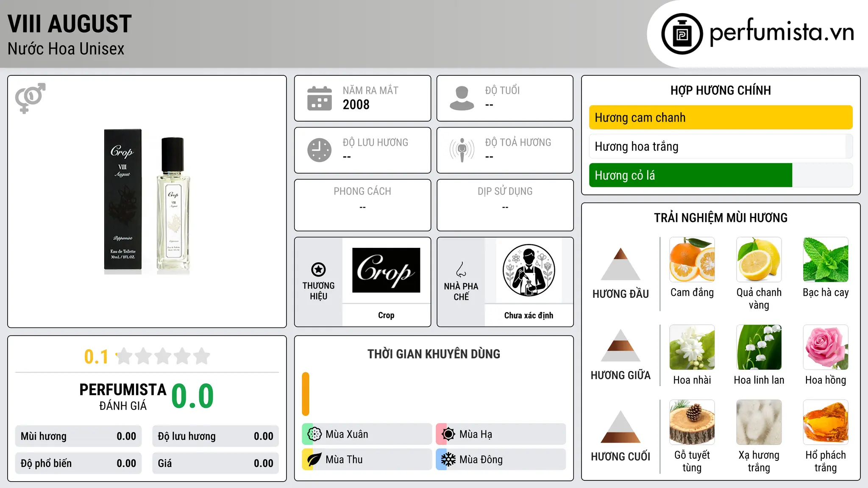Click the Nước Hoa Unisex subtitle
The width and height of the screenshot is (868, 488).
coord(66,49)
